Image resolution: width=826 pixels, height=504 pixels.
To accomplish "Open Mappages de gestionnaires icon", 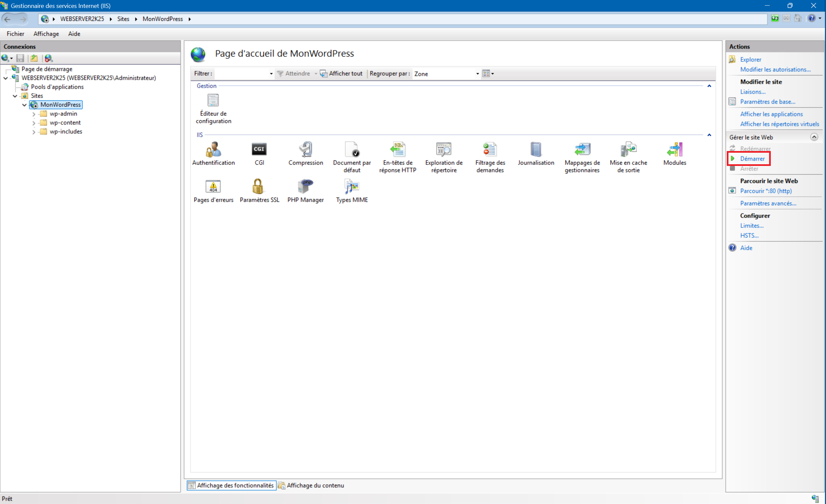I will [582, 149].
